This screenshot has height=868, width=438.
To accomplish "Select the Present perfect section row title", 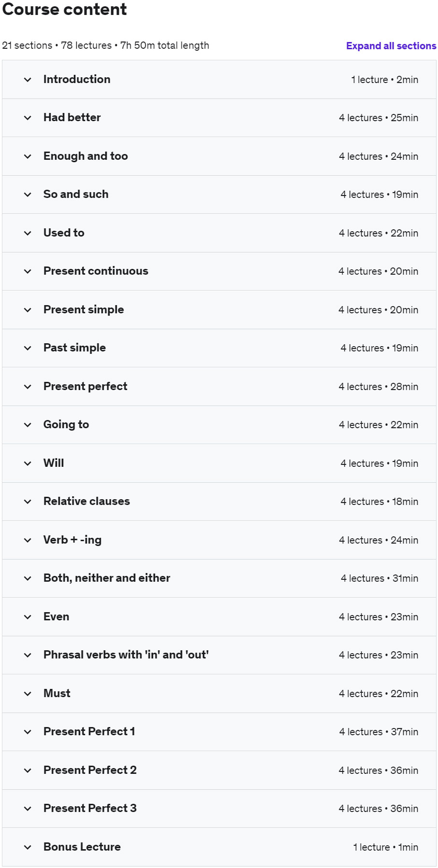I will coord(85,386).
